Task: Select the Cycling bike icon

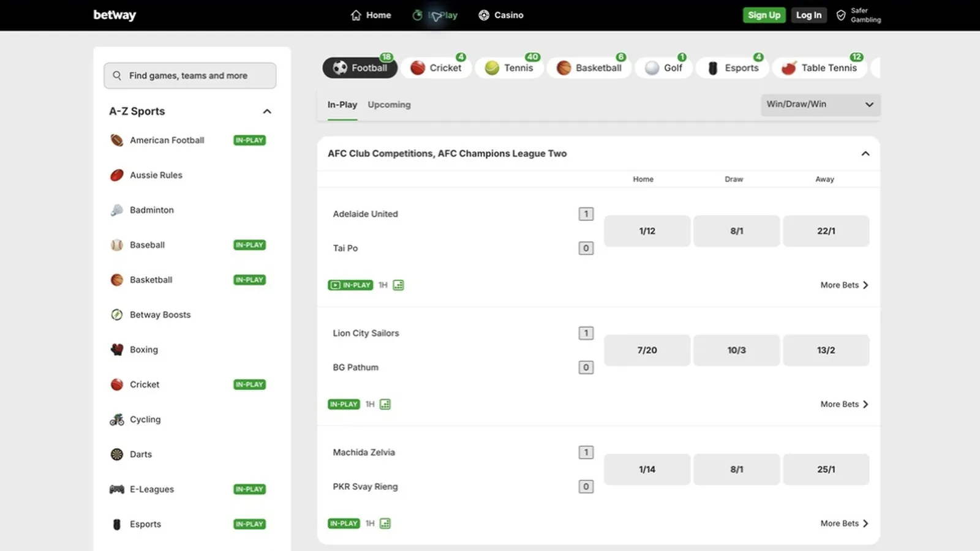Action: coord(116,419)
